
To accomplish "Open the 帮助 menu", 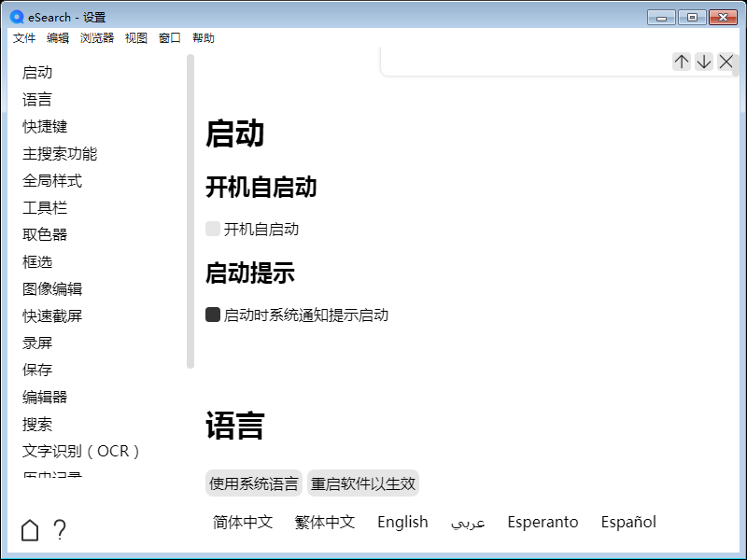I will (x=204, y=37).
